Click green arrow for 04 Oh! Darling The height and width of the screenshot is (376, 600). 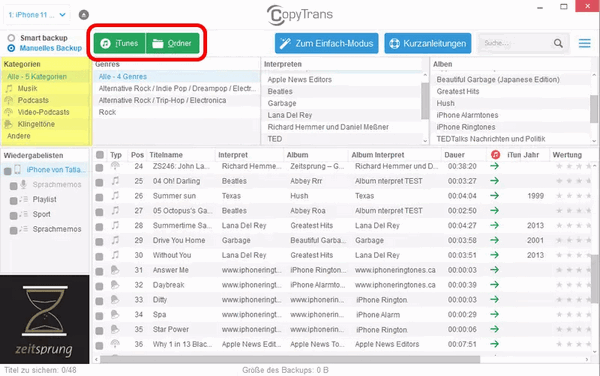(x=494, y=181)
